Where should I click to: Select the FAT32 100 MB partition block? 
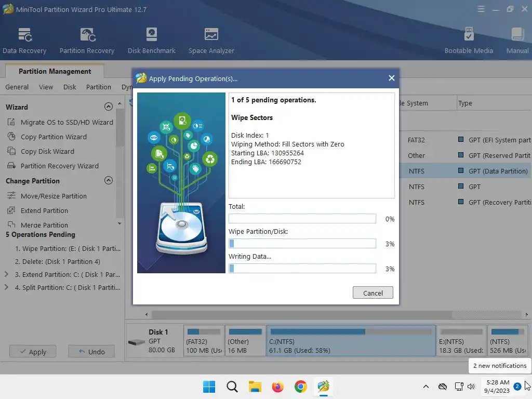204,341
